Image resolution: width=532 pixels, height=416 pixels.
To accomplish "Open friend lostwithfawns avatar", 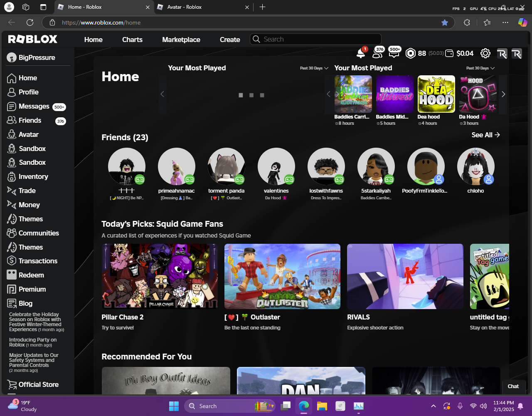I will click(x=326, y=166).
